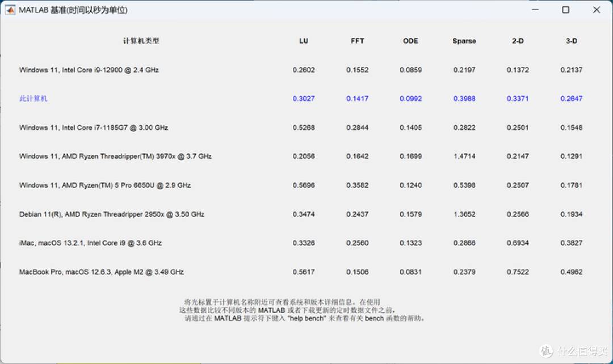Click i7-1185G7 ODE value 0.1405
Image resolution: width=613 pixels, height=364 pixels.
click(x=410, y=128)
